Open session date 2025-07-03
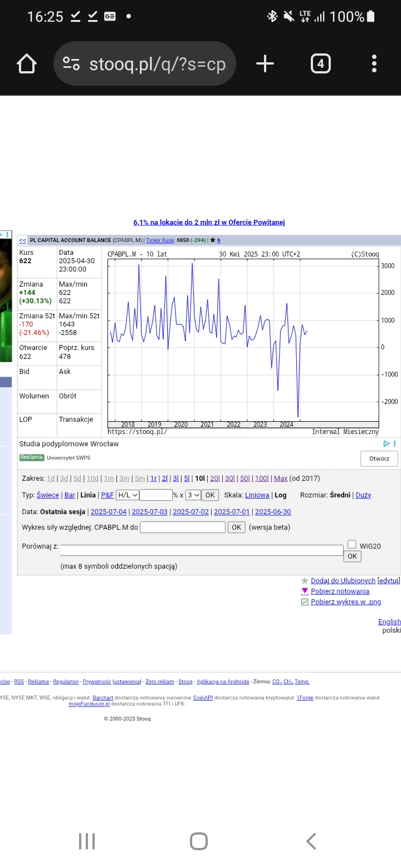Screen dimensions: 401x868 coord(150,512)
